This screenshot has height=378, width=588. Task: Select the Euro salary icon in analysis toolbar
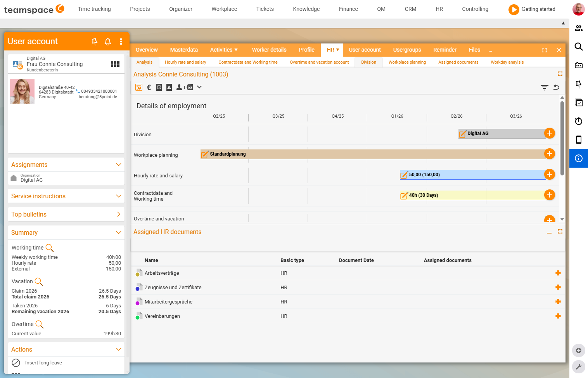click(149, 87)
